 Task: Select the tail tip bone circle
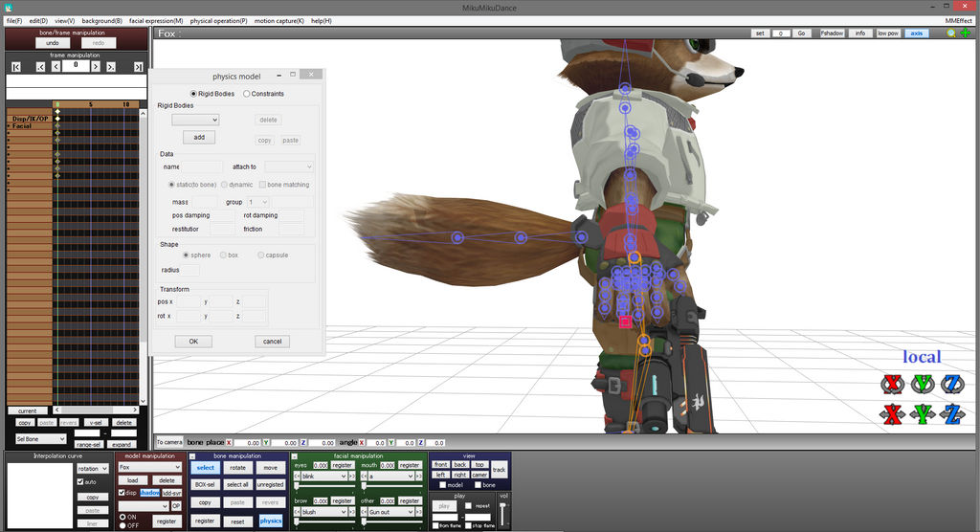457,237
